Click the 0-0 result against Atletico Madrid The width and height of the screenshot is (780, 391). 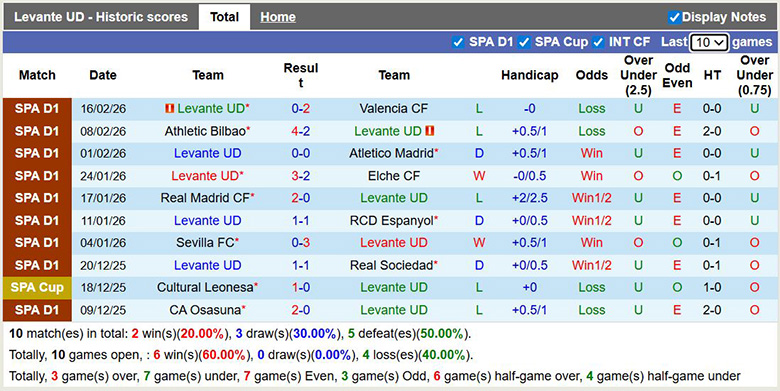tap(300, 153)
